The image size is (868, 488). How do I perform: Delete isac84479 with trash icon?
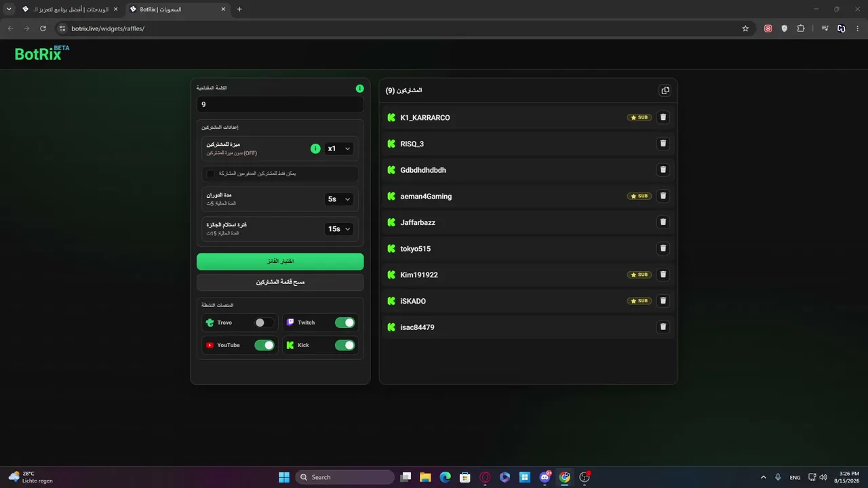[x=663, y=327]
